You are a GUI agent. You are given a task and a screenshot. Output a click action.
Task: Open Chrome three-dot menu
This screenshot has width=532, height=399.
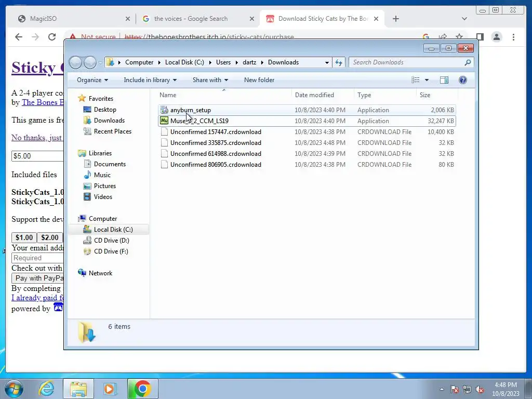tap(513, 37)
